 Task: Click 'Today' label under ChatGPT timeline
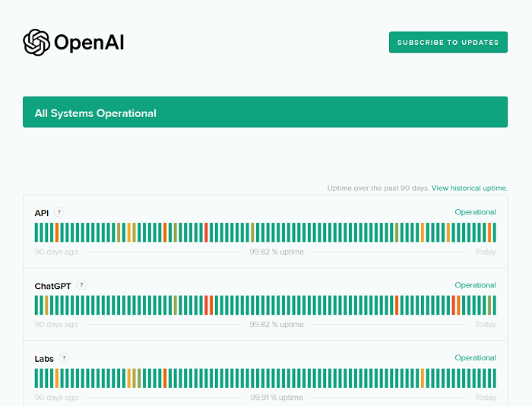click(486, 325)
